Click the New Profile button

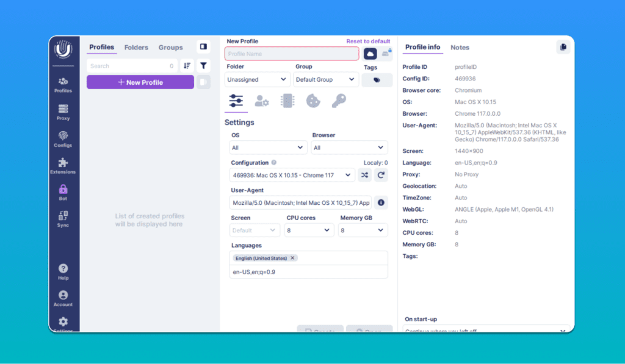[x=140, y=82]
